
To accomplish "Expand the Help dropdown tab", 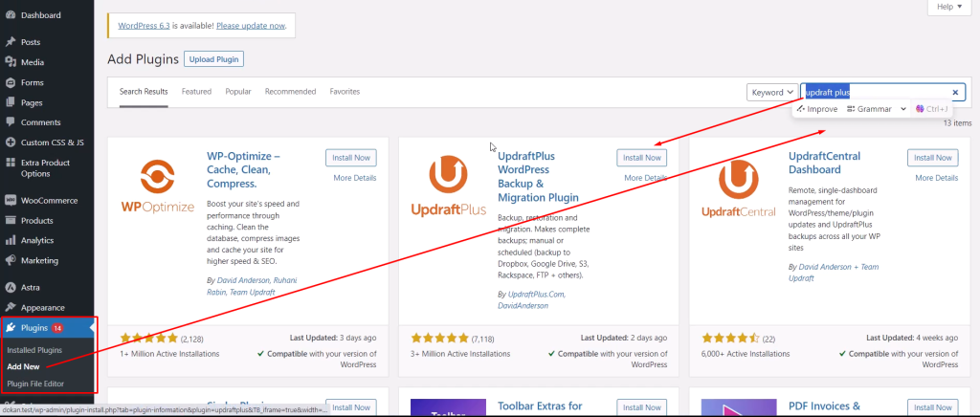I will (x=948, y=7).
